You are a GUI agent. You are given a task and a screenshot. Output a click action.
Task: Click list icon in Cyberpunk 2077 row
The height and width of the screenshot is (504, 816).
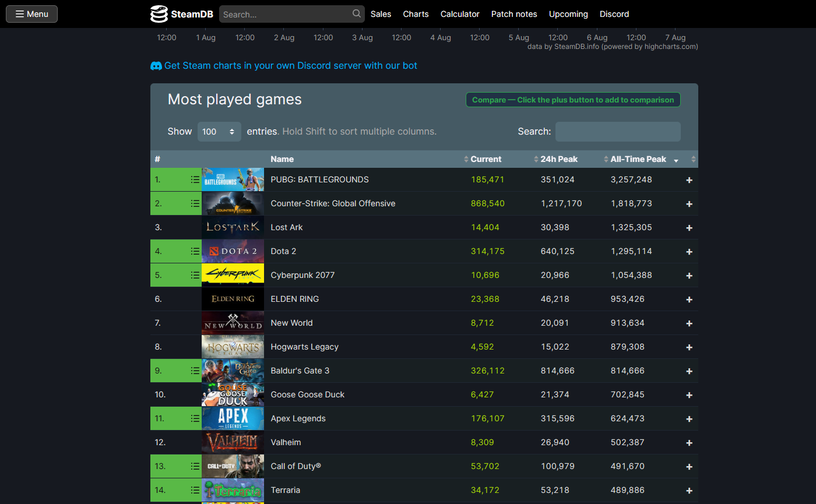click(x=195, y=275)
